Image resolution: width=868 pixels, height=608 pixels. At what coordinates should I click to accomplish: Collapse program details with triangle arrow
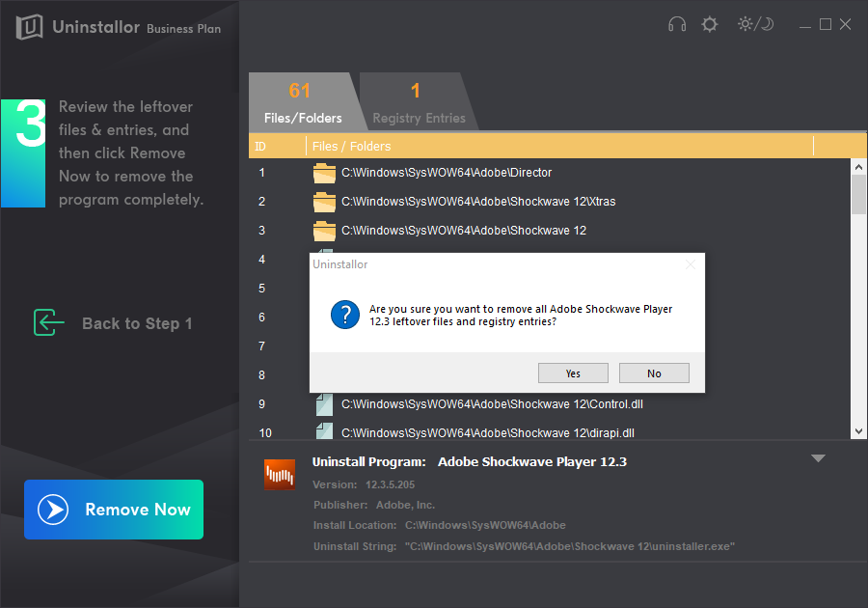tap(818, 458)
